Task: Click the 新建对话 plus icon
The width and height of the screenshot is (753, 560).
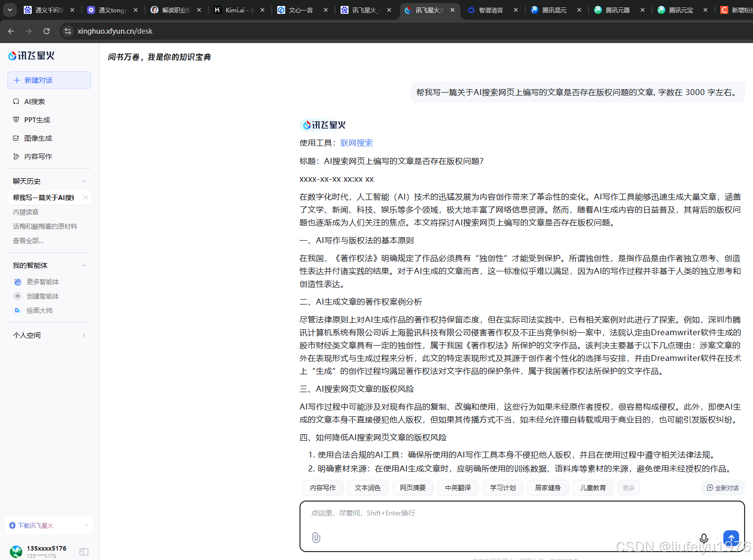Action: 17,80
